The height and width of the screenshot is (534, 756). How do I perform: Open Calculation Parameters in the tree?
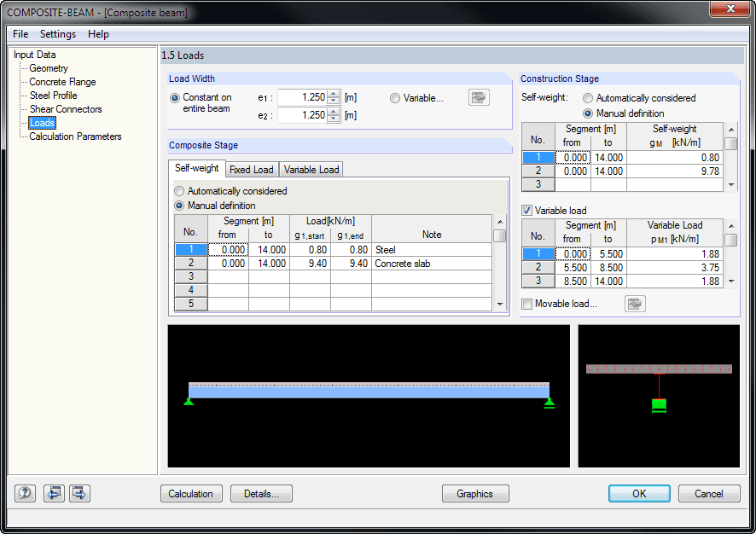pyautogui.click(x=75, y=136)
